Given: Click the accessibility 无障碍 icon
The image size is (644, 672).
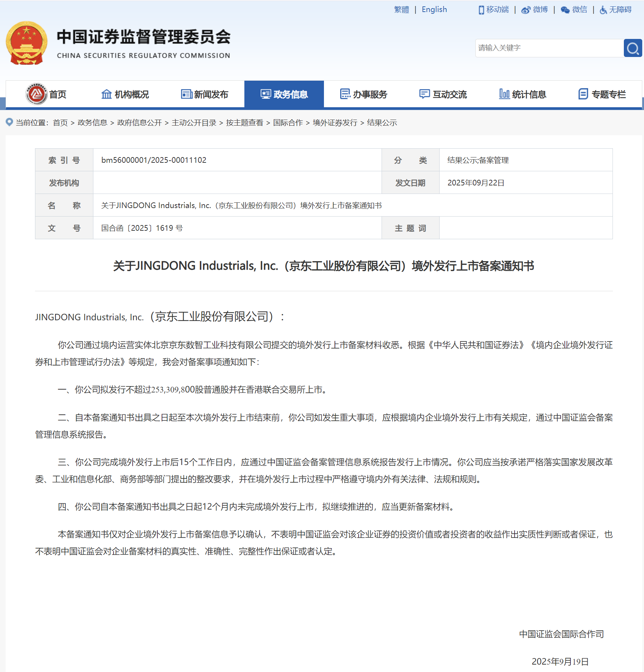Looking at the screenshot, I should [x=603, y=10].
